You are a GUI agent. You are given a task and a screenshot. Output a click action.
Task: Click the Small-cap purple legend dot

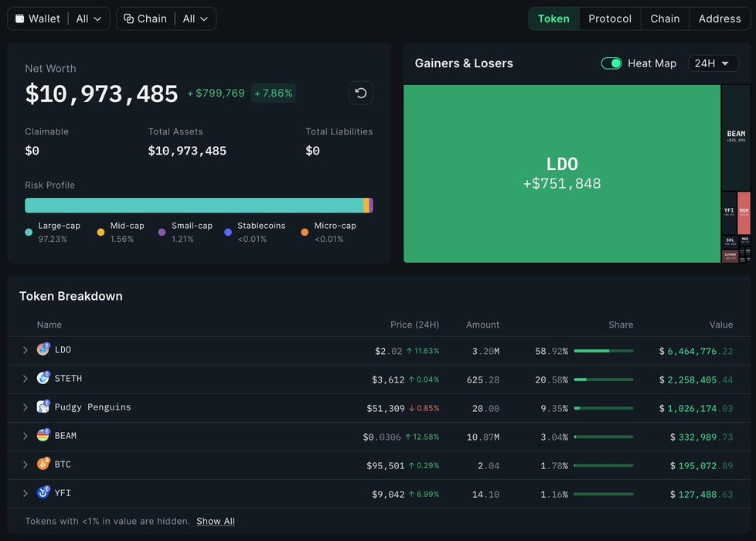point(162,232)
